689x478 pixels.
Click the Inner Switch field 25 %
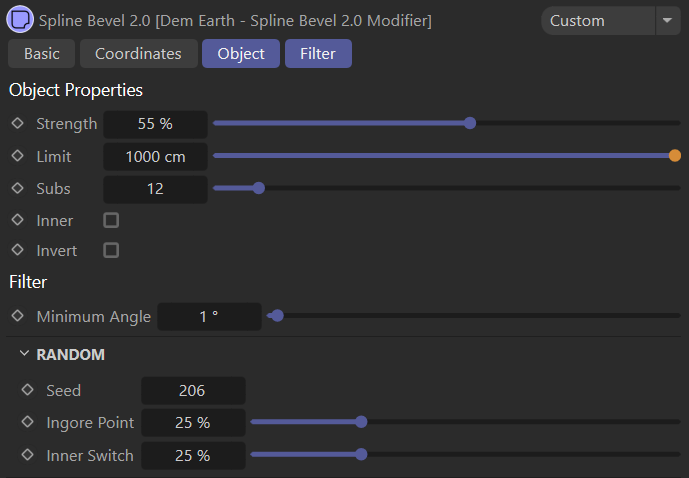coord(193,456)
